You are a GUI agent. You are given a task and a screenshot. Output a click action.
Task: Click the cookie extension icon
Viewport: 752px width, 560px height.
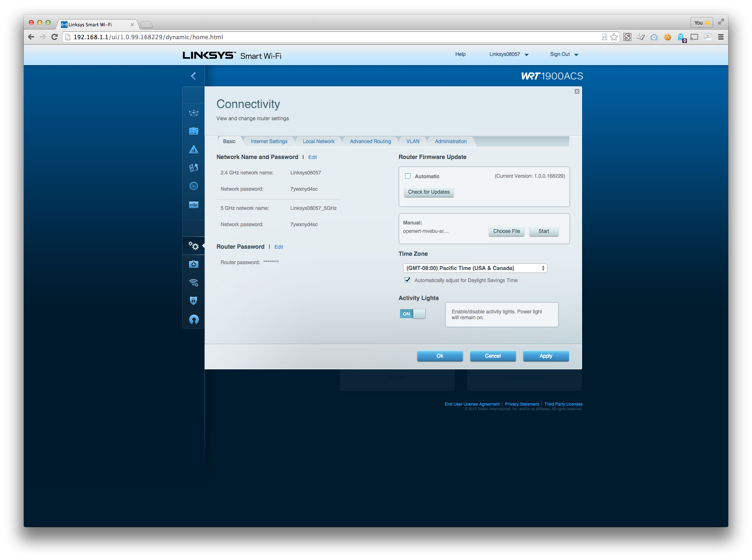point(668,37)
